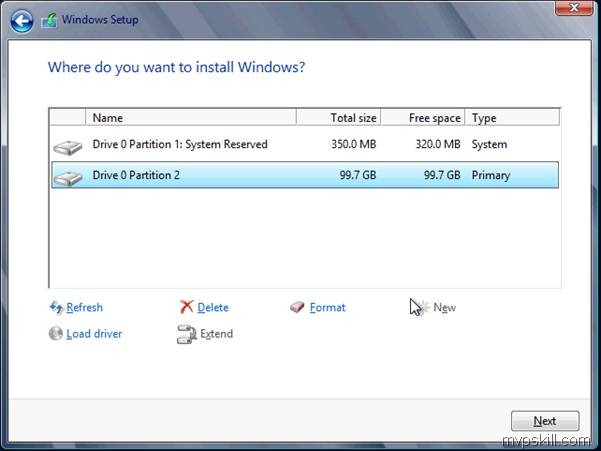Sort by the Name column header

point(191,117)
